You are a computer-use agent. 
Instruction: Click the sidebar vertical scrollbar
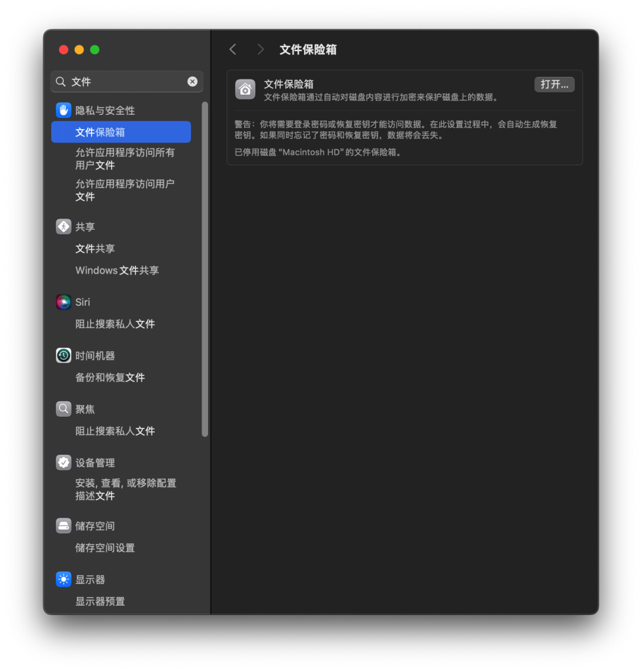coord(205,269)
